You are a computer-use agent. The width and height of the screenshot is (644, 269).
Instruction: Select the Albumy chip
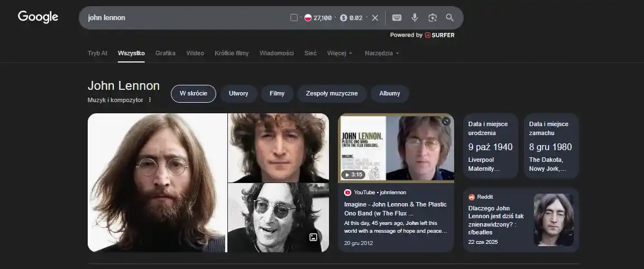pos(390,94)
